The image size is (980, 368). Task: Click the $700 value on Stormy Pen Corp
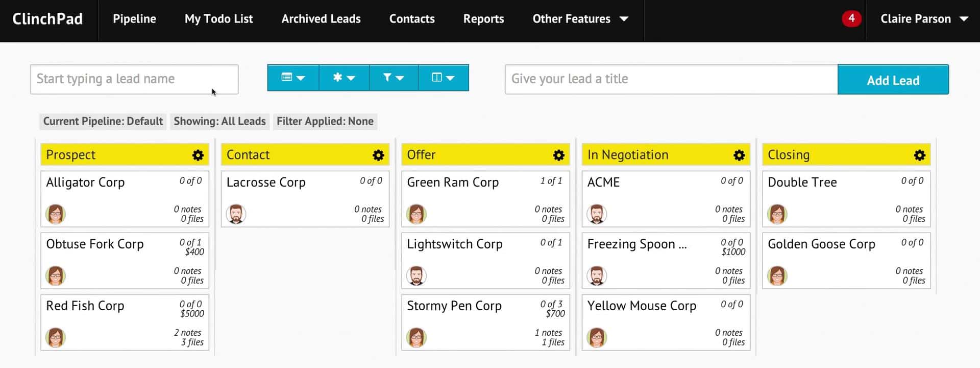[x=555, y=314]
